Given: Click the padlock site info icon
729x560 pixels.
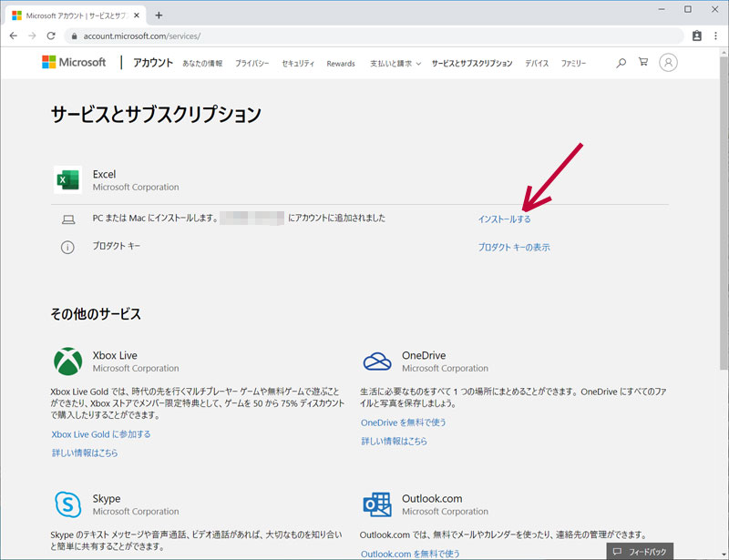Looking at the screenshot, I should 74,36.
